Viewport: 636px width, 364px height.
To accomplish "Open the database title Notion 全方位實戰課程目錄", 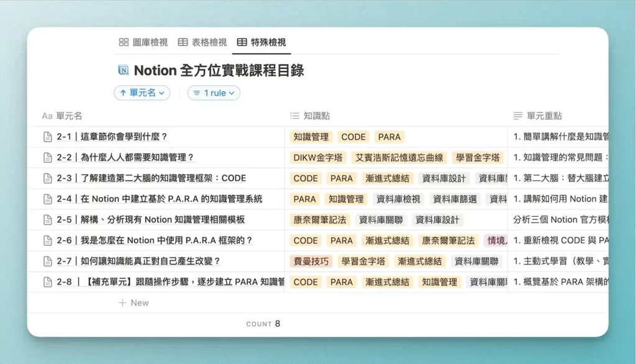I will point(219,70).
